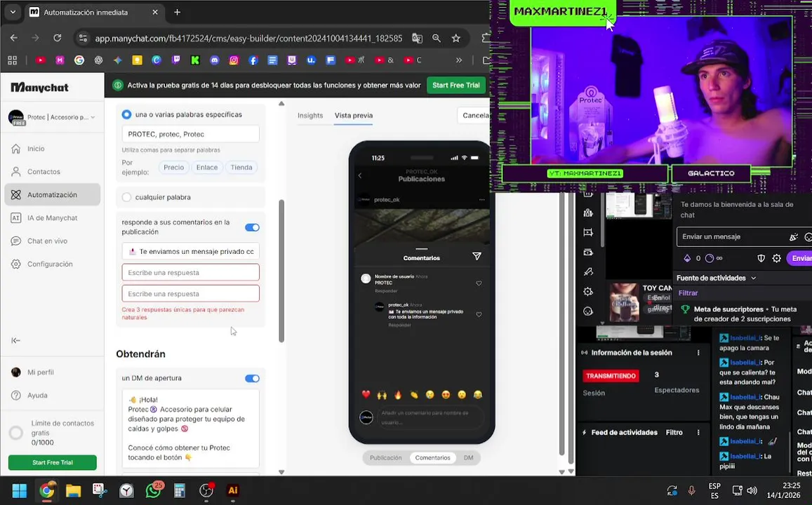Open chat settings gear icon
This screenshot has width=812, height=505.
[x=776, y=258]
